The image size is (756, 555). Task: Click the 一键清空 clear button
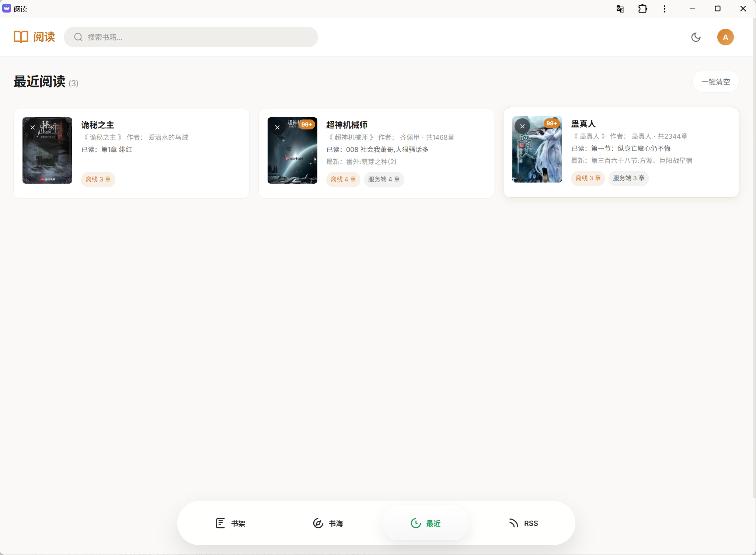(715, 81)
